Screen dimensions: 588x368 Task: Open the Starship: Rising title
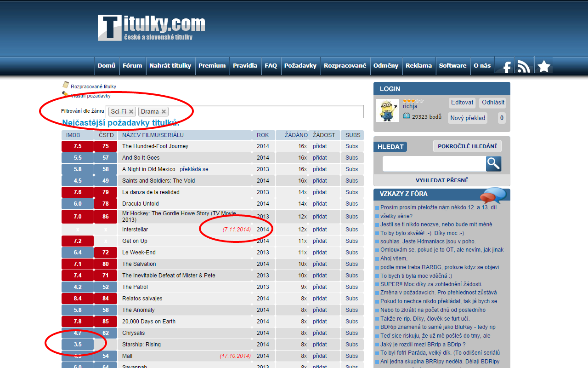coord(141,345)
